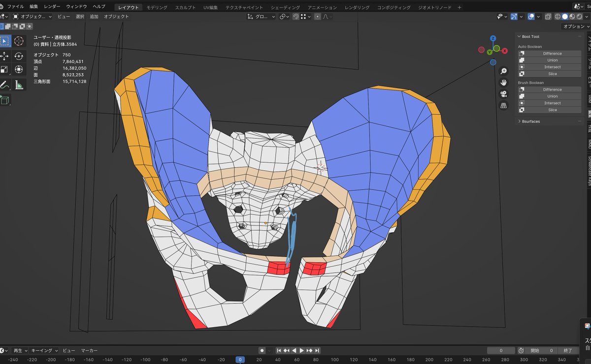This screenshot has height=364, width=591.
Task: Click the Auto Boolean Difference icon
Action: pos(522,54)
